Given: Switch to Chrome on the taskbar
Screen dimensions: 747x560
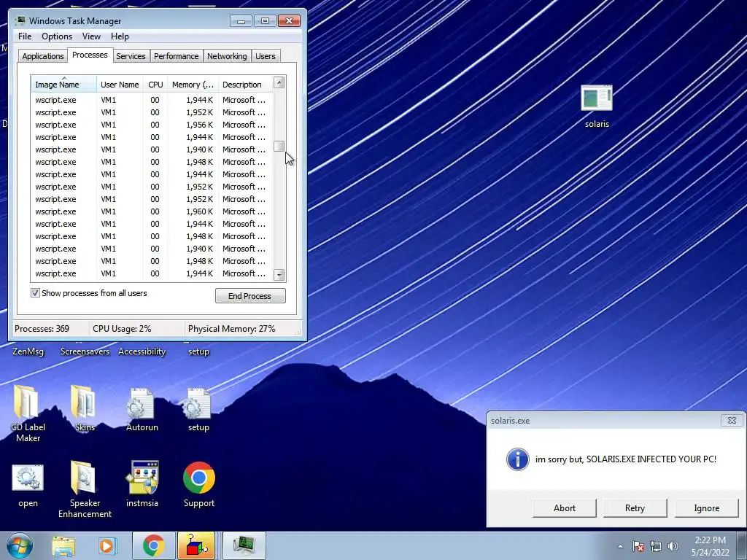Looking at the screenshot, I should click(153, 545).
